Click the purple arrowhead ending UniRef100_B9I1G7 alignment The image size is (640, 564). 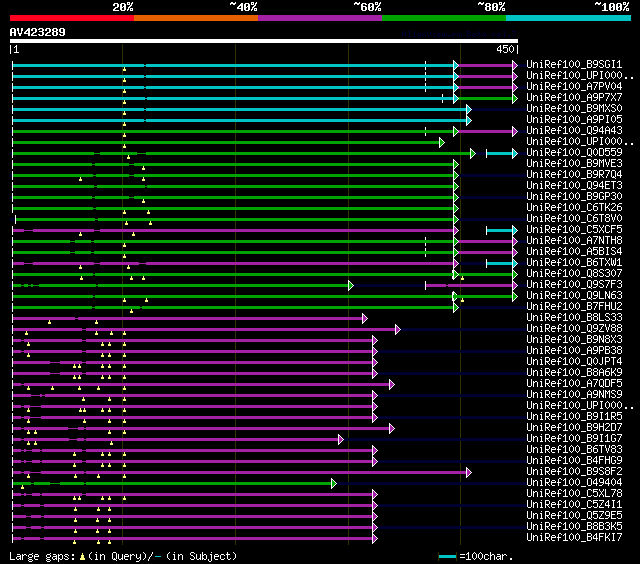coord(341,440)
